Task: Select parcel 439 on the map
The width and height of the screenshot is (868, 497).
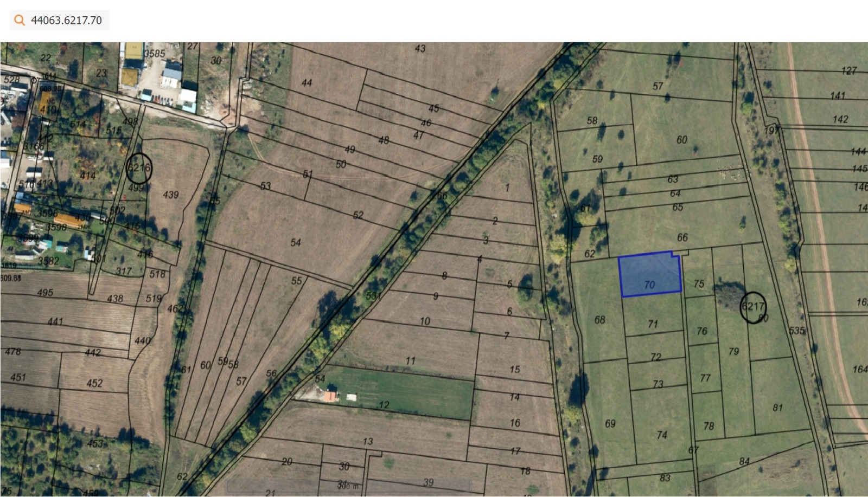Action: 170,195
